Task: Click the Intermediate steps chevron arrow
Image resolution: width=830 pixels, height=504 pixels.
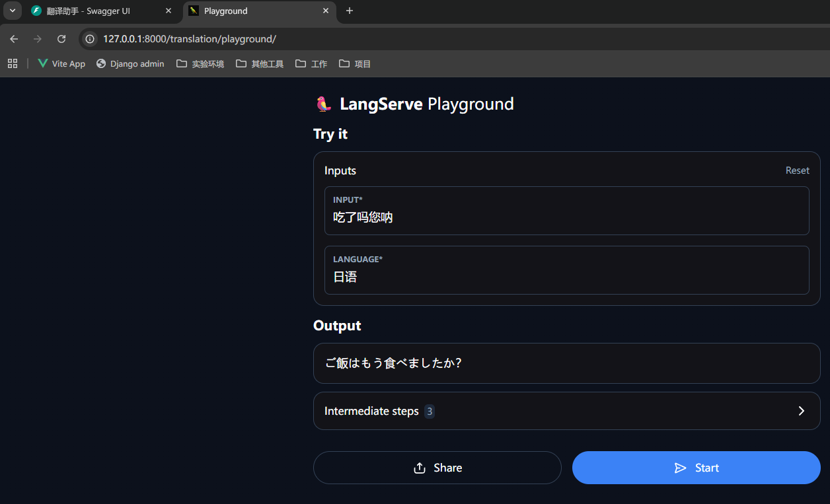Action: (802, 411)
